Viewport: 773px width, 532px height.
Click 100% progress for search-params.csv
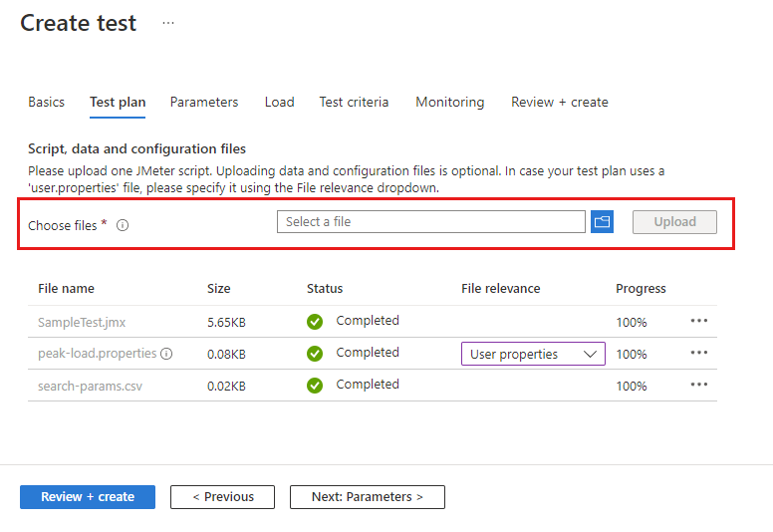(x=632, y=387)
